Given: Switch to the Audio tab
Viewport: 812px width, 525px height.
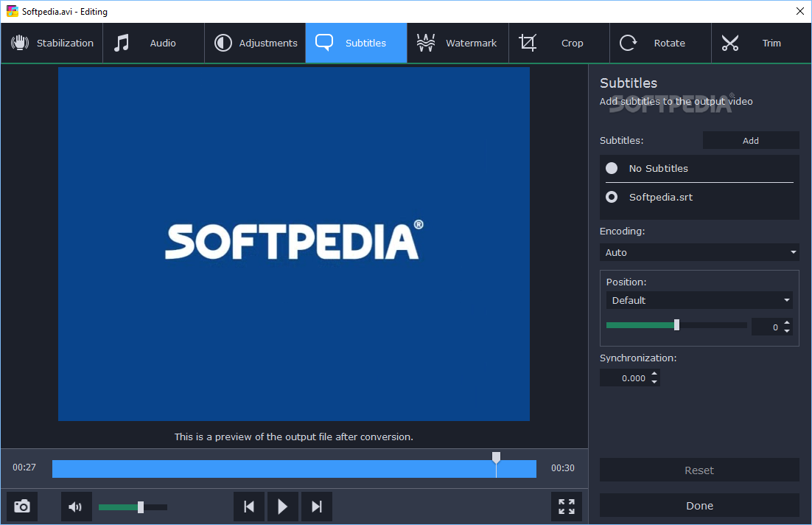Looking at the screenshot, I should [x=153, y=43].
